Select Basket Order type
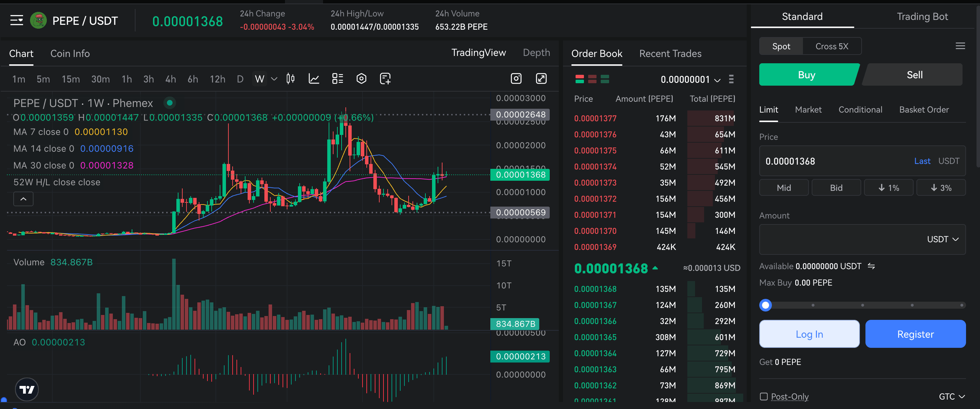The height and width of the screenshot is (409, 980). pyautogui.click(x=924, y=110)
